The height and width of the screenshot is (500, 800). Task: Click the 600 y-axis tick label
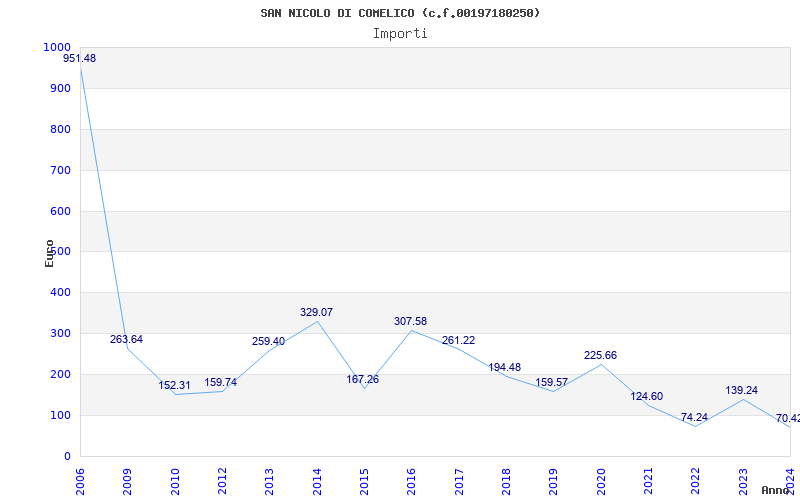(x=60, y=211)
